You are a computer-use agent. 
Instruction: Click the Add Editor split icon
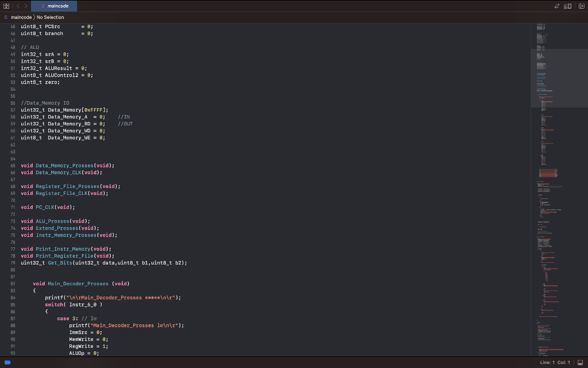tap(582, 6)
